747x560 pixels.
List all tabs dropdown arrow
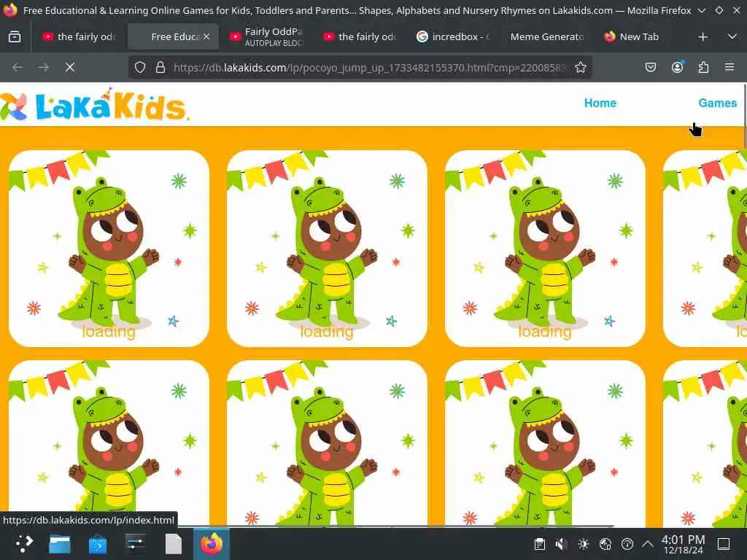click(732, 36)
